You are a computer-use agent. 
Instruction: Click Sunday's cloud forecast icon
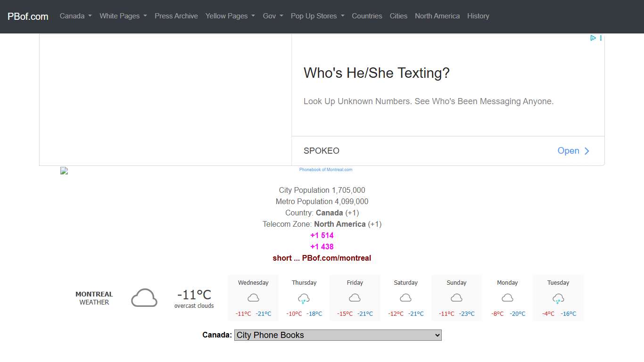(x=456, y=298)
